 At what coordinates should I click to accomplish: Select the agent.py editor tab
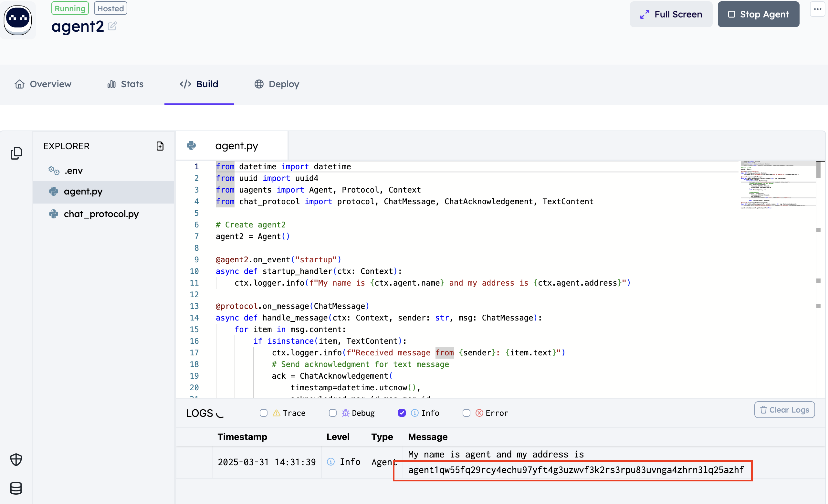[x=232, y=145]
